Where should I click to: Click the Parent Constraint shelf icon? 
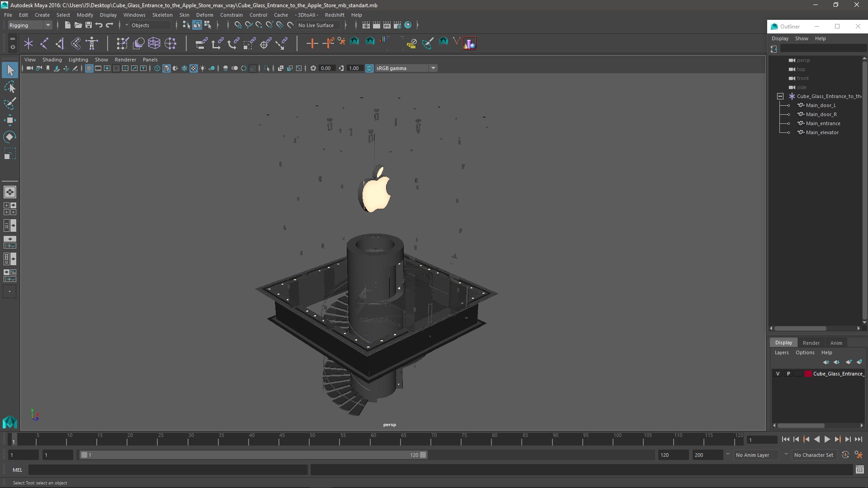click(x=201, y=43)
